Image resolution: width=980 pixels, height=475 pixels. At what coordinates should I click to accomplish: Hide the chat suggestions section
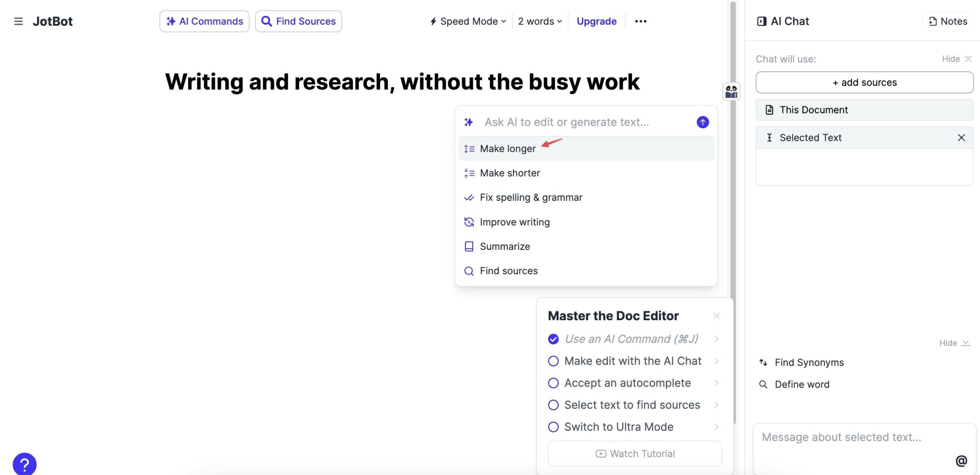tap(954, 343)
